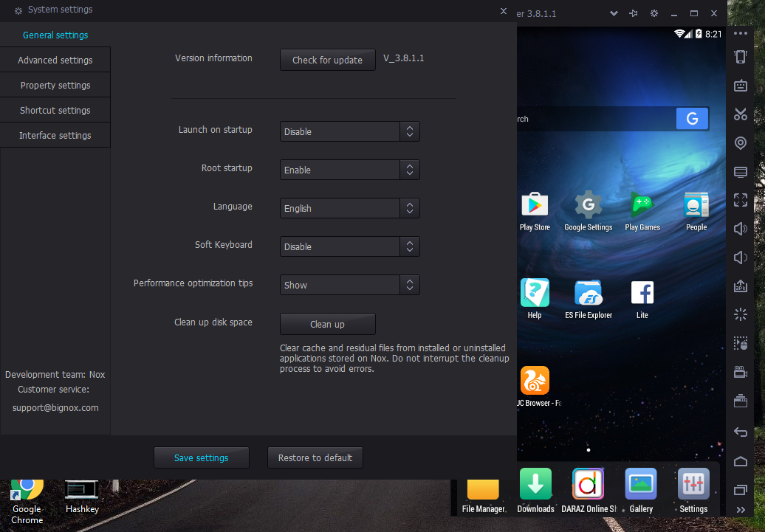765x532 pixels.
Task: Select the General settings tab
Action: [55, 35]
